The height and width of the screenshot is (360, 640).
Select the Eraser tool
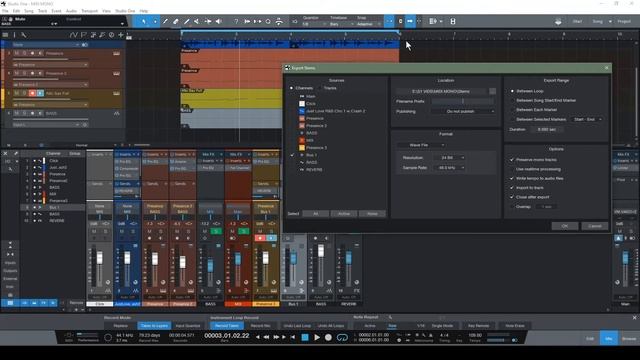(x=176, y=21)
